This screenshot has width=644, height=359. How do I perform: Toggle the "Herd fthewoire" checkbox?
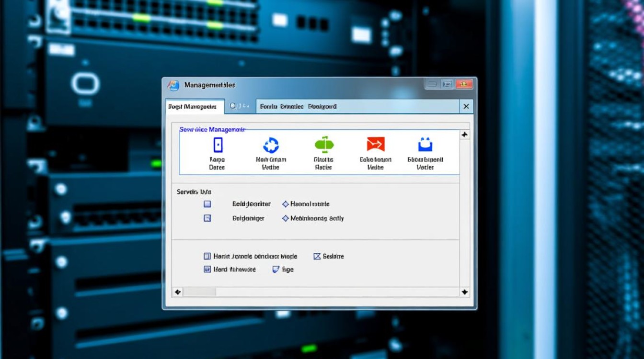[207, 269]
